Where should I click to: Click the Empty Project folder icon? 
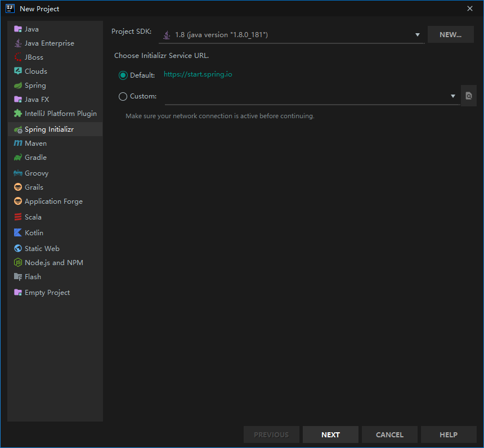pyautogui.click(x=18, y=293)
